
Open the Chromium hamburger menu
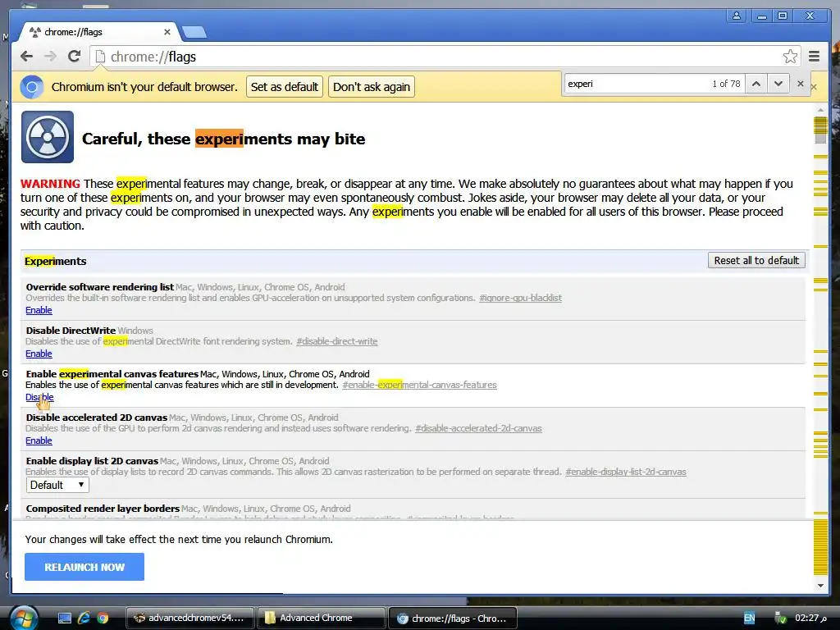[x=814, y=57]
